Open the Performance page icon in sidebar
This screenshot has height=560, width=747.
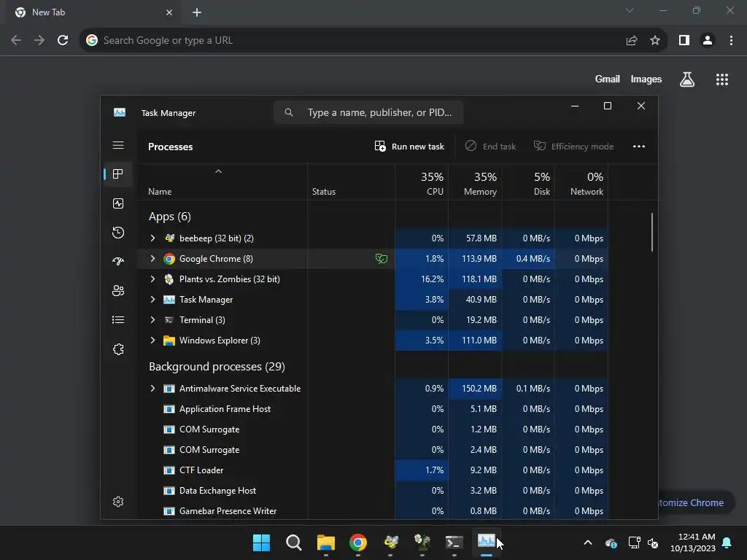[118, 203]
